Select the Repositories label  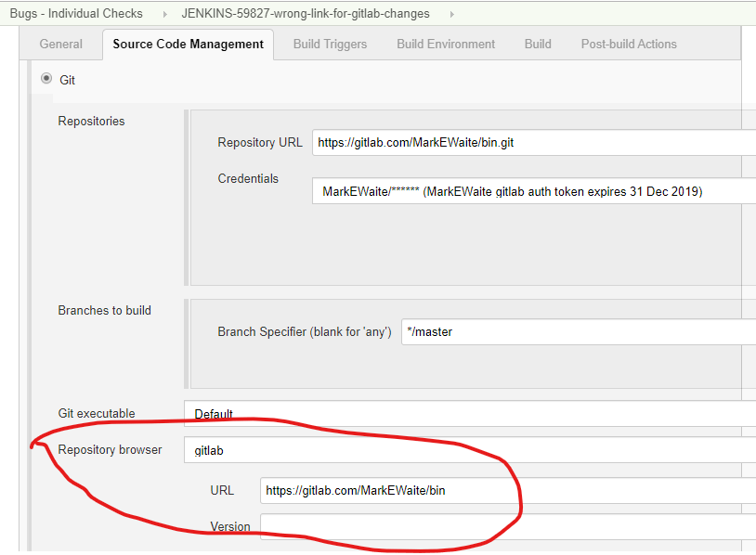[x=91, y=121]
